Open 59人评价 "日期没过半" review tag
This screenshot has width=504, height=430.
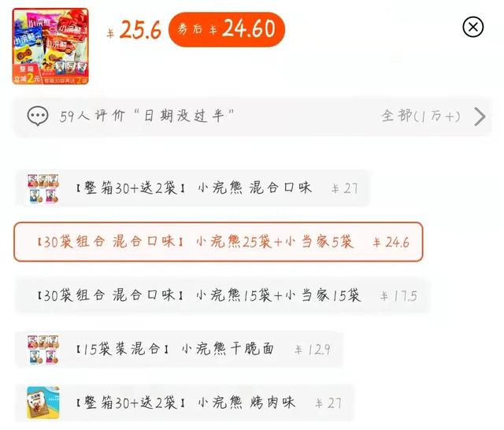click(x=146, y=116)
